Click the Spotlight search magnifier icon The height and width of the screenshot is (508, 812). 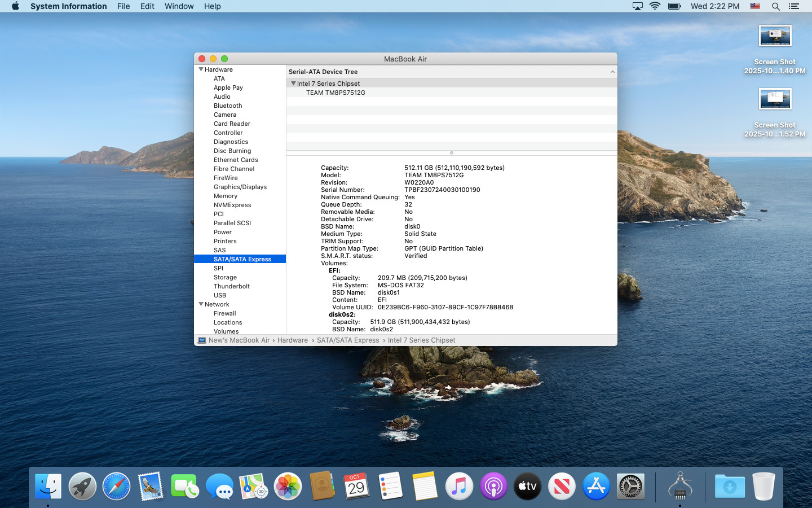click(775, 6)
